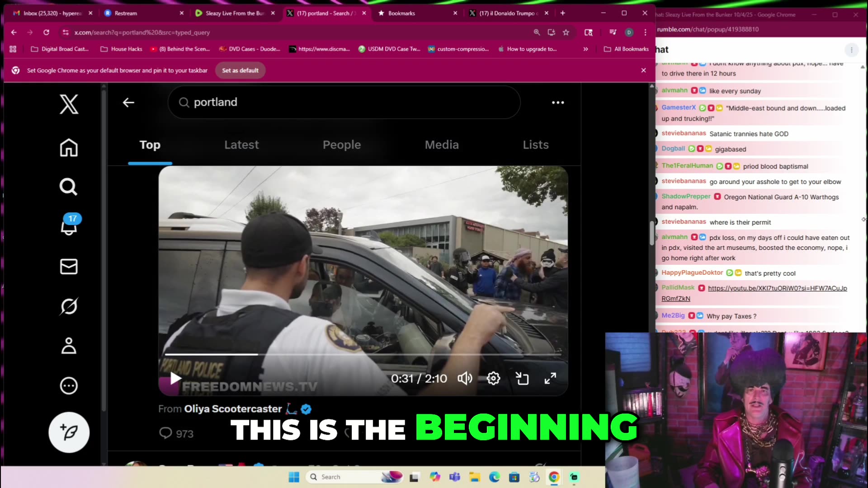Open the More options menu in X sidebar
This screenshot has height=488, width=868.
click(68, 385)
